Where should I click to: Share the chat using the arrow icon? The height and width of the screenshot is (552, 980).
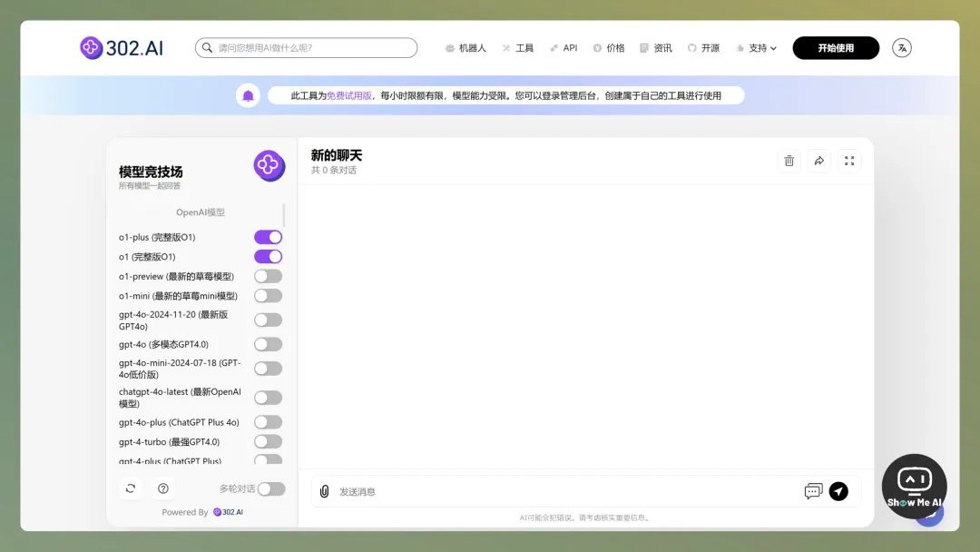(x=818, y=161)
